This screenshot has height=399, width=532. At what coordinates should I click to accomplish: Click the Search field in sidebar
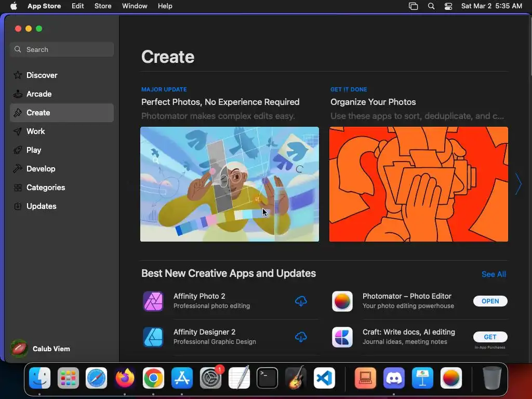[62, 49]
